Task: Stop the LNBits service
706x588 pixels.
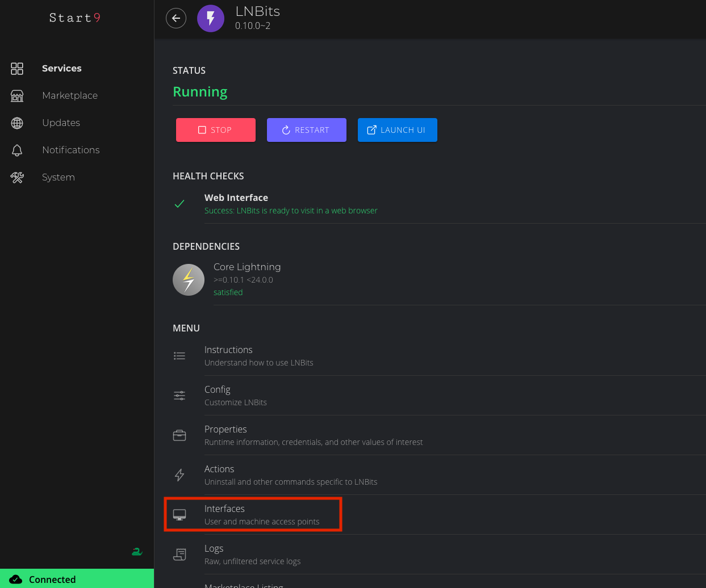Action: pyautogui.click(x=216, y=130)
